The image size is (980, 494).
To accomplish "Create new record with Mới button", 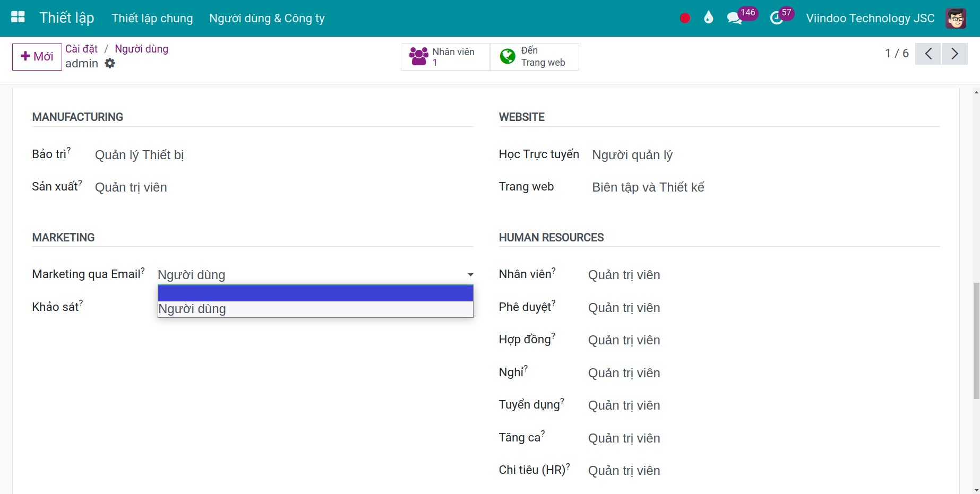I will (37, 57).
